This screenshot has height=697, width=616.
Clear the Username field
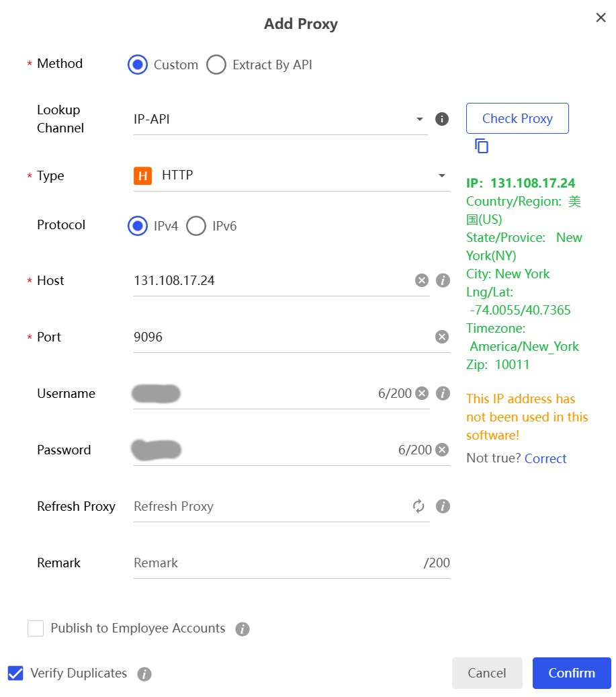tap(421, 393)
